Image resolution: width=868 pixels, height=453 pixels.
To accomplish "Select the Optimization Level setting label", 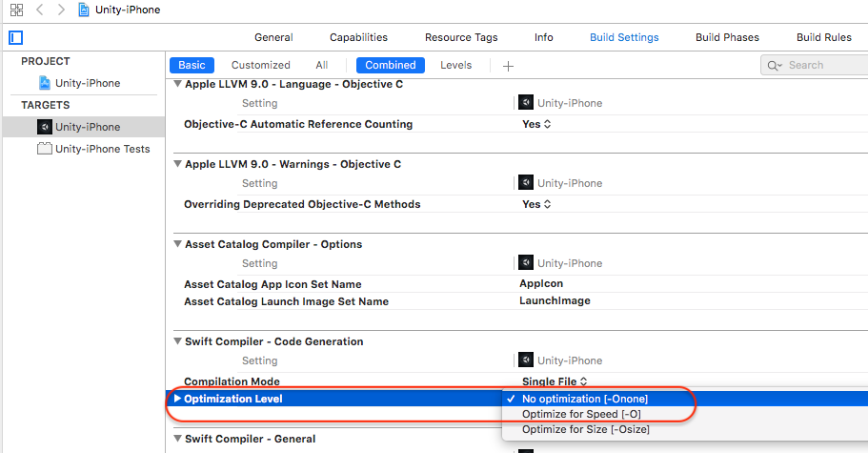I will click(233, 399).
